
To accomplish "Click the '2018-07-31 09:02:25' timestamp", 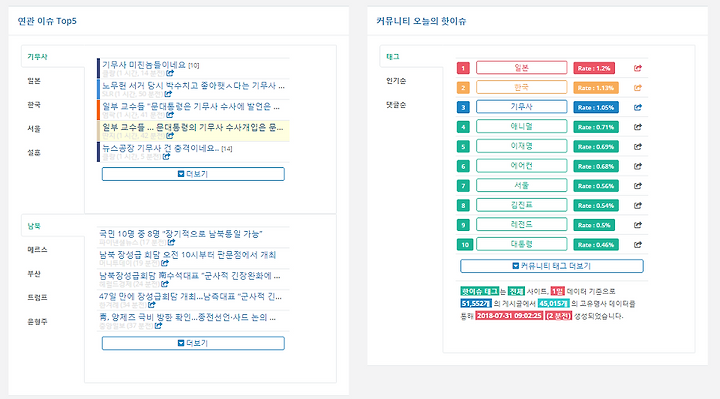I will (x=509, y=316).
